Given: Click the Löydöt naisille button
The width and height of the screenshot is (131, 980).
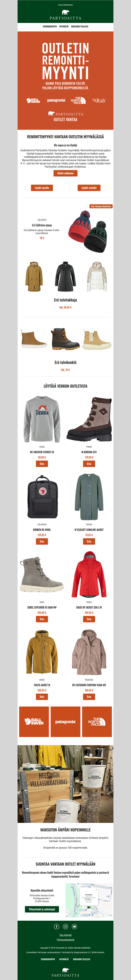Looking at the screenshot, I should coord(42,187).
